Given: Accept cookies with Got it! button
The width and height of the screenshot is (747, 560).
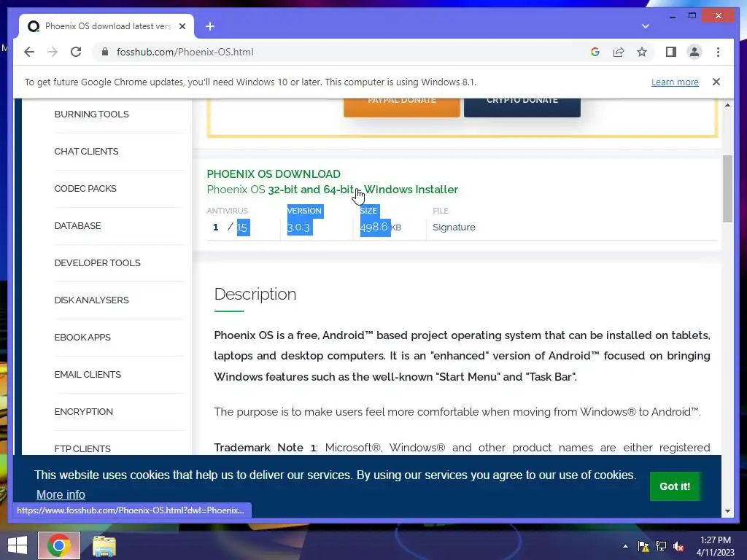Looking at the screenshot, I should click(x=675, y=486).
